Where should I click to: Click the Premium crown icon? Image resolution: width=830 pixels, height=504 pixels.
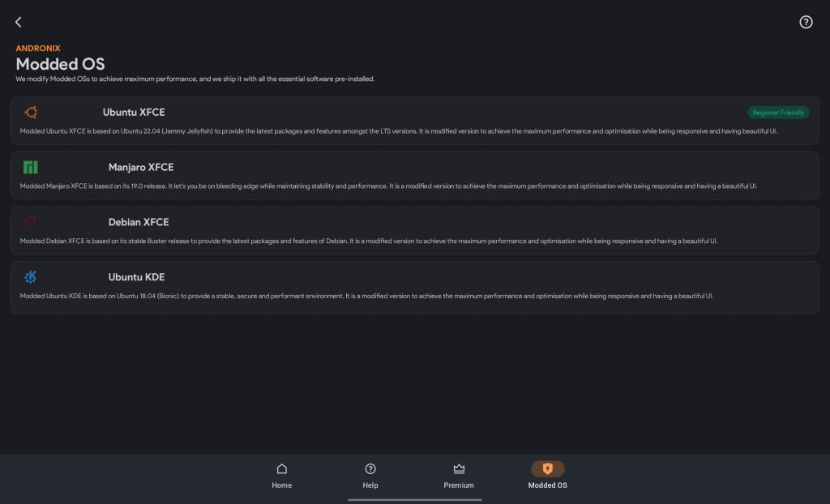459,468
